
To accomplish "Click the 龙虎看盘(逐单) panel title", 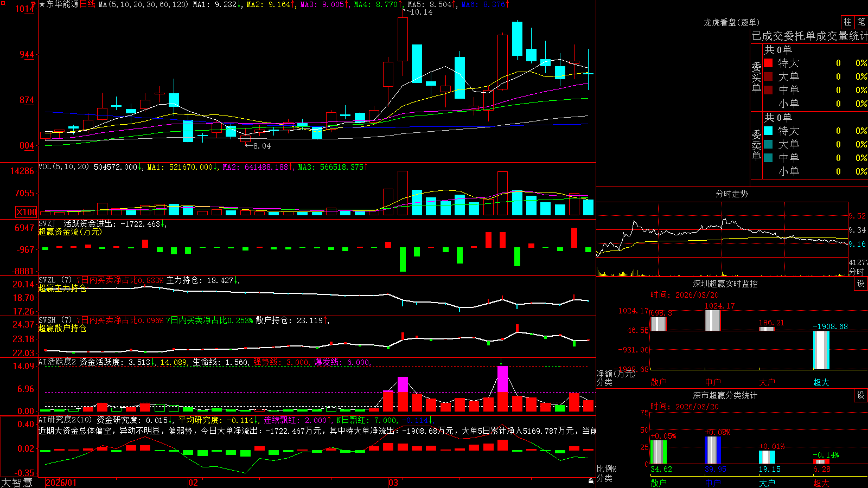I will (x=731, y=22).
